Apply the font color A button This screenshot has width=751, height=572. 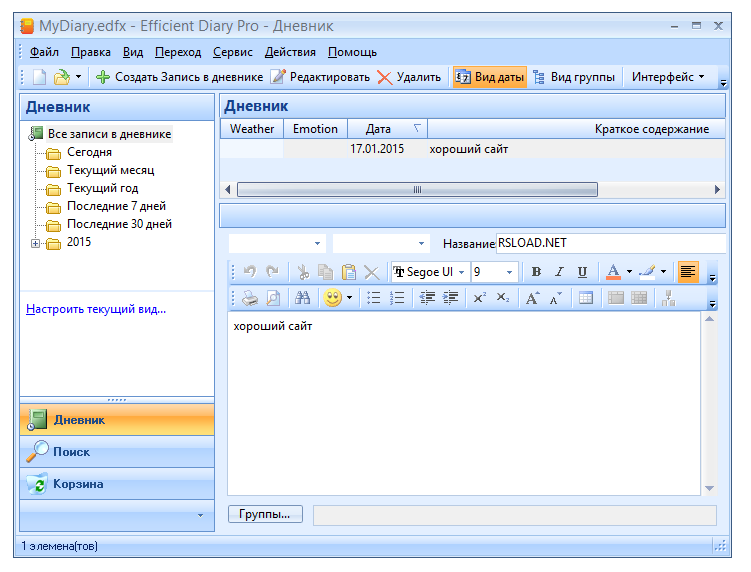613,272
